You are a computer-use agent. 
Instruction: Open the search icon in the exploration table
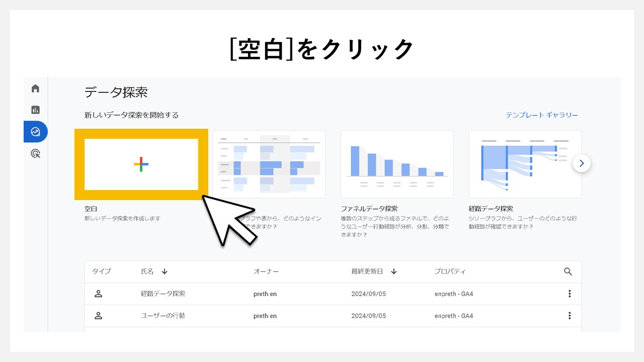(x=568, y=271)
